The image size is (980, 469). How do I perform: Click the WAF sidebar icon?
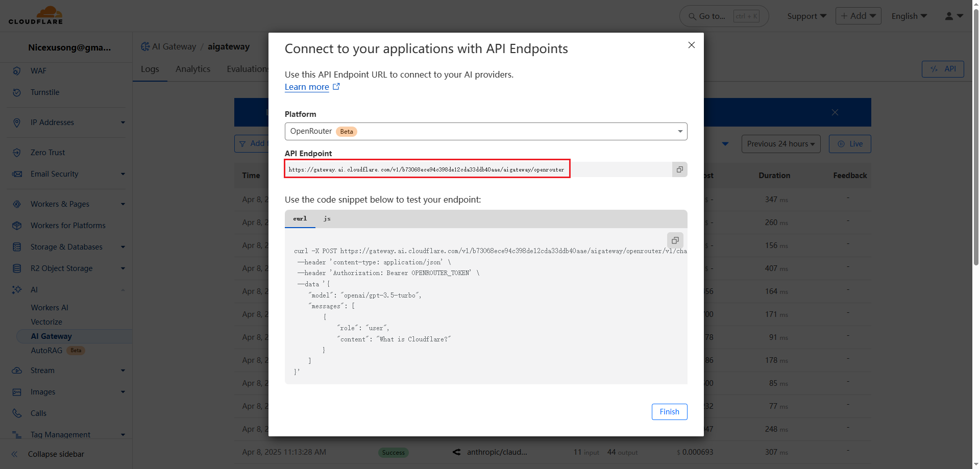[17, 71]
